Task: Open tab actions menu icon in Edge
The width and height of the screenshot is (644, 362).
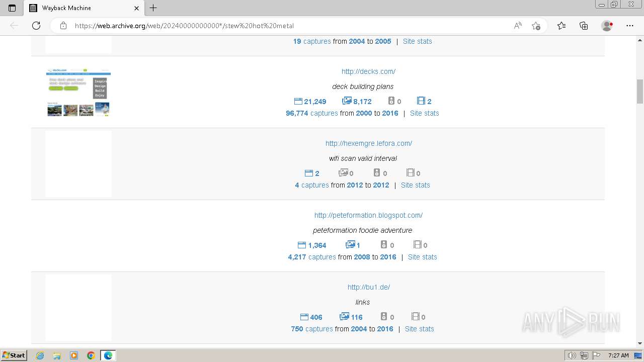Action: click(12, 8)
